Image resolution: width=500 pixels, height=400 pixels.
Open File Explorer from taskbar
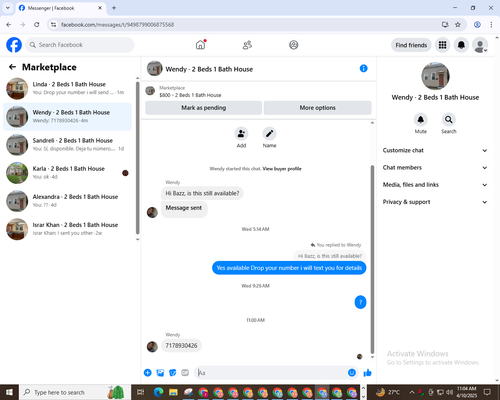click(x=173, y=392)
